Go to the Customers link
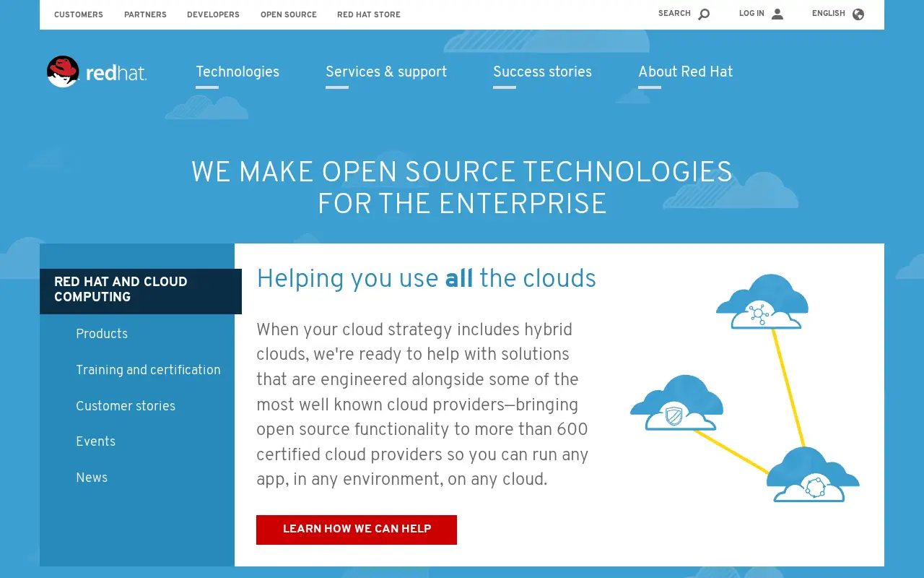Image resolution: width=924 pixels, height=578 pixels. 79,14
